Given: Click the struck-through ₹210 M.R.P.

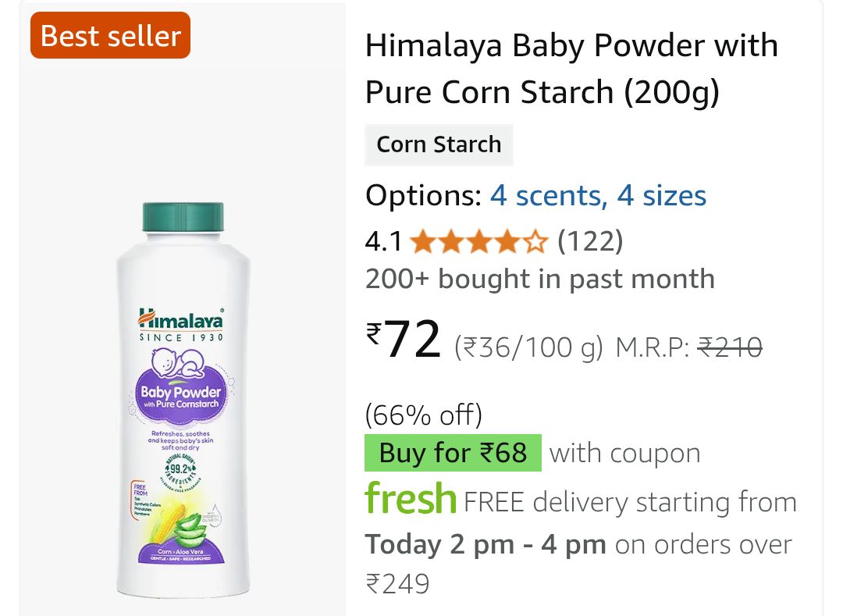Looking at the screenshot, I should click(730, 347).
